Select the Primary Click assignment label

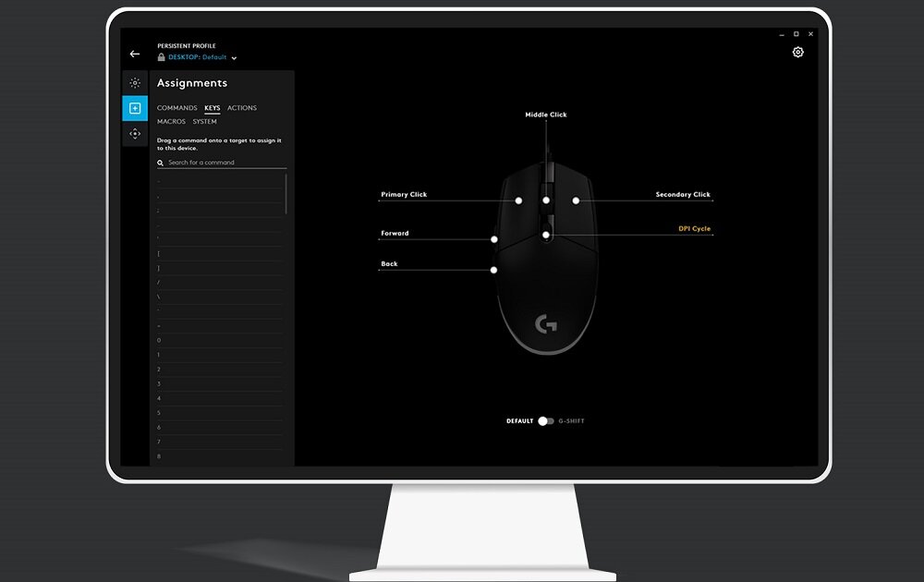point(404,195)
